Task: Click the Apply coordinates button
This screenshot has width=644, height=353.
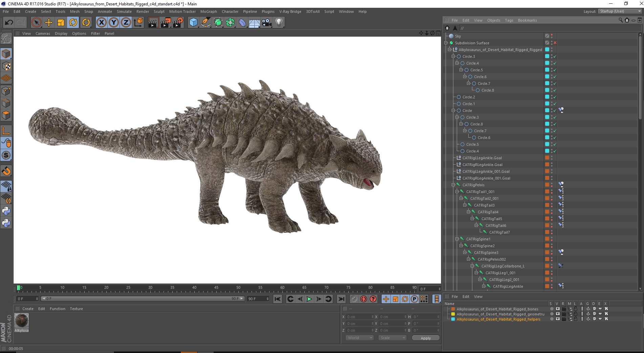Action: click(x=426, y=338)
